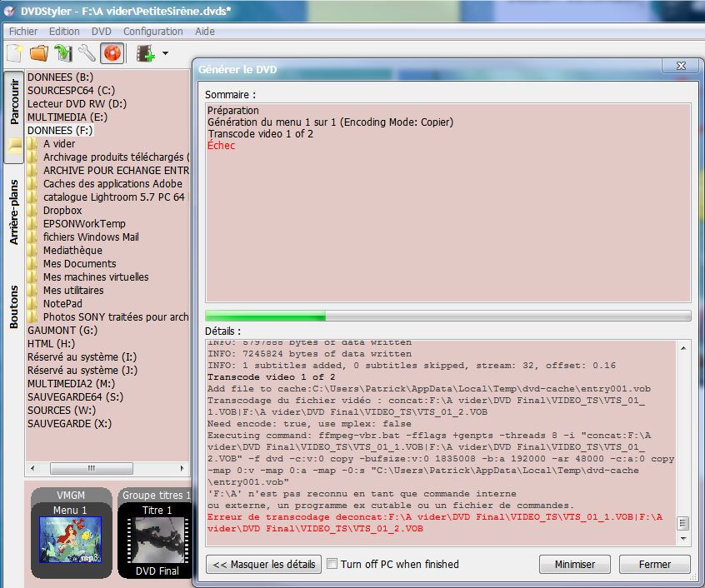Click file browser scroll left arrow

pyautogui.click(x=32, y=469)
